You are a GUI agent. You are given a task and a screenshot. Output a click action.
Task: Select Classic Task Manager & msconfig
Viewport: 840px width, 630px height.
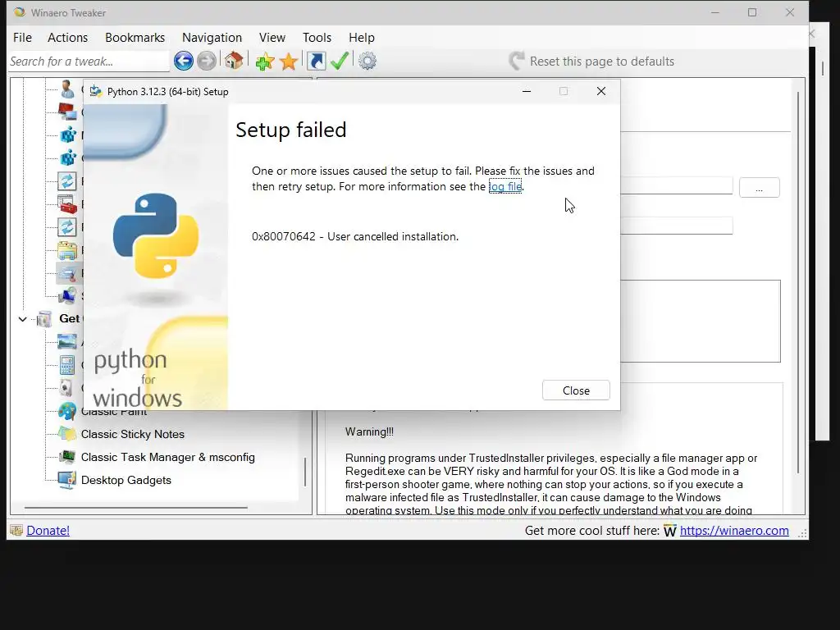(x=167, y=458)
